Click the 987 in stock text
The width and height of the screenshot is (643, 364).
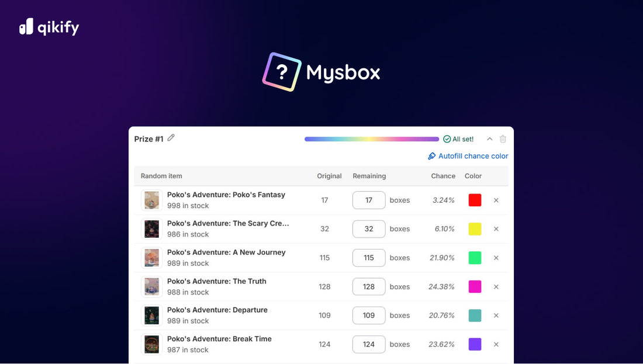188,350
